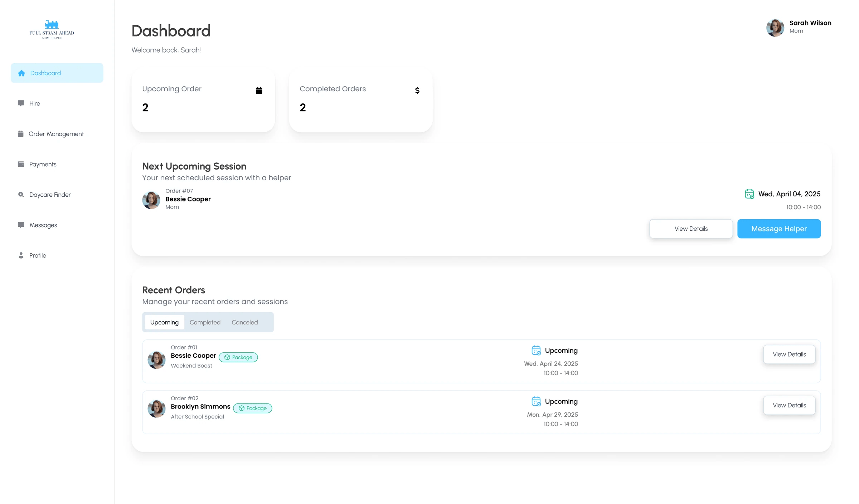Image resolution: width=859 pixels, height=504 pixels.
Task: Click the Next Upcoming Session heading
Action: 194,166
